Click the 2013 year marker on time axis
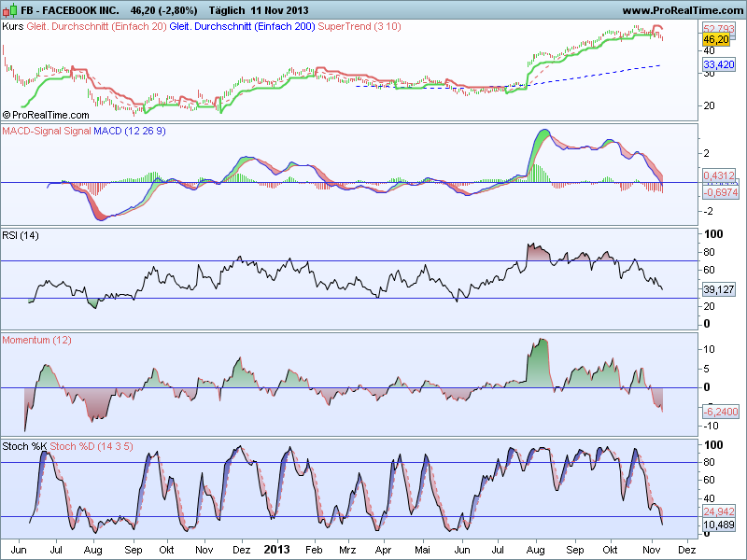Screen dimensions: 747x560 coord(276,550)
